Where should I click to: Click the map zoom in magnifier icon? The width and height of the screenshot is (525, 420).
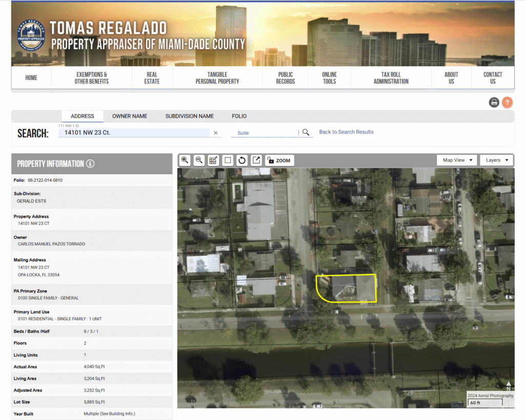tap(185, 160)
